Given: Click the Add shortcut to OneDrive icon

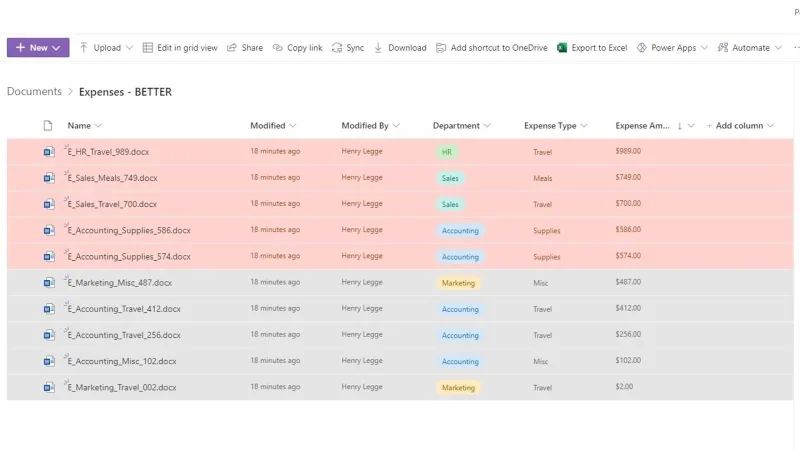Looking at the screenshot, I should [441, 47].
